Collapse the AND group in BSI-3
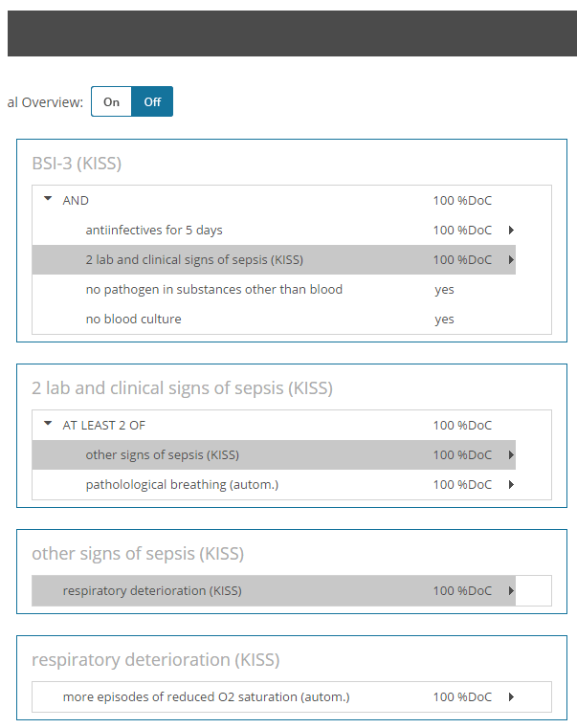The width and height of the screenshot is (577, 728). (48, 199)
